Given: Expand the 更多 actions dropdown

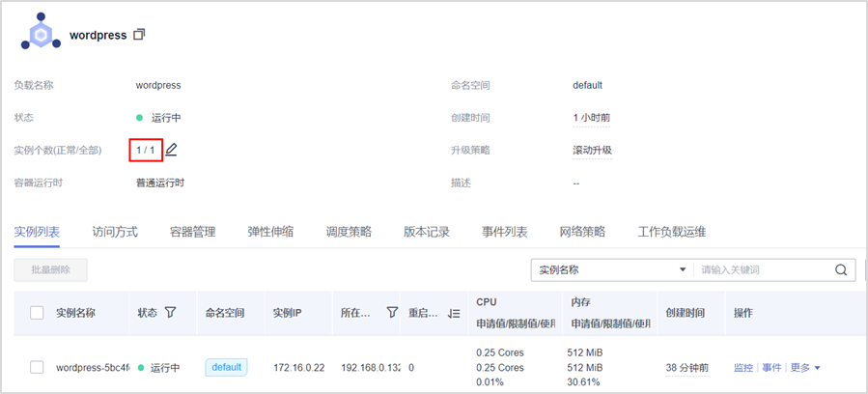Looking at the screenshot, I should coord(805,368).
